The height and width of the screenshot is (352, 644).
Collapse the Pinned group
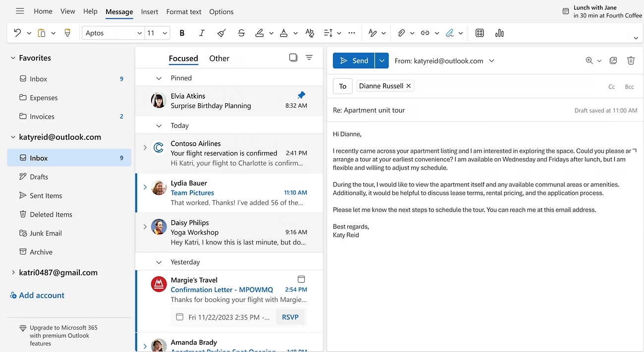159,78
